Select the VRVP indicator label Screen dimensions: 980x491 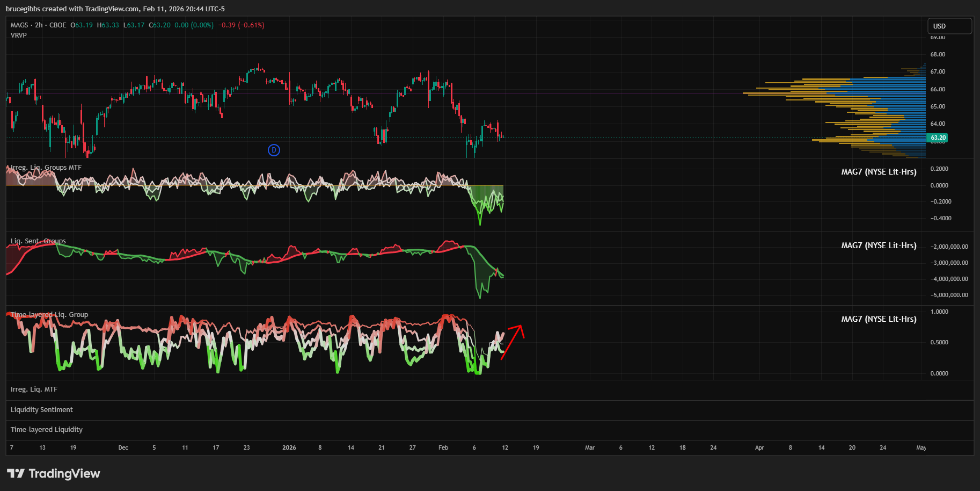pyautogui.click(x=19, y=35)
